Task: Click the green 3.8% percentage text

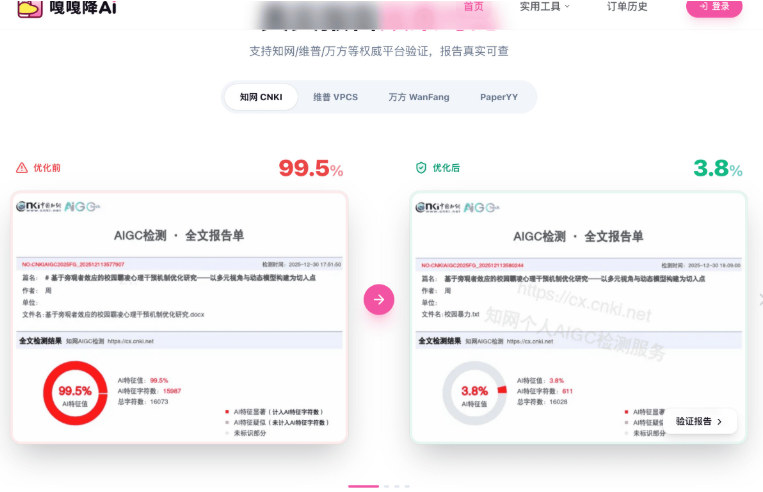Action: click(718, 168)
